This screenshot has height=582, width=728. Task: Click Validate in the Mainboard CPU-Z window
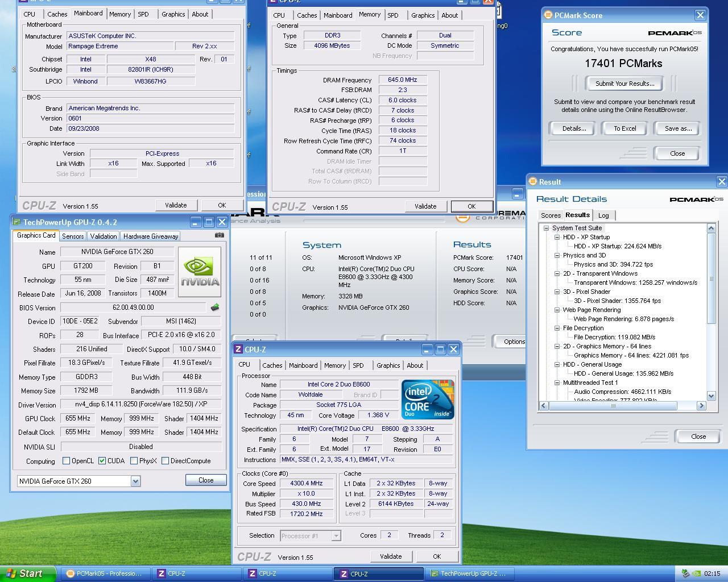(176, 205)
